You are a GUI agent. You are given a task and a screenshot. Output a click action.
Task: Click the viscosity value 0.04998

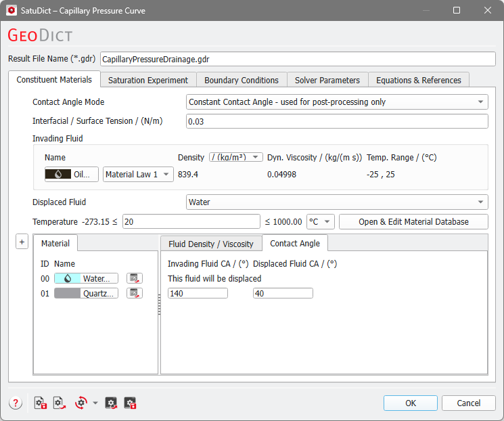tap(281, 175)
